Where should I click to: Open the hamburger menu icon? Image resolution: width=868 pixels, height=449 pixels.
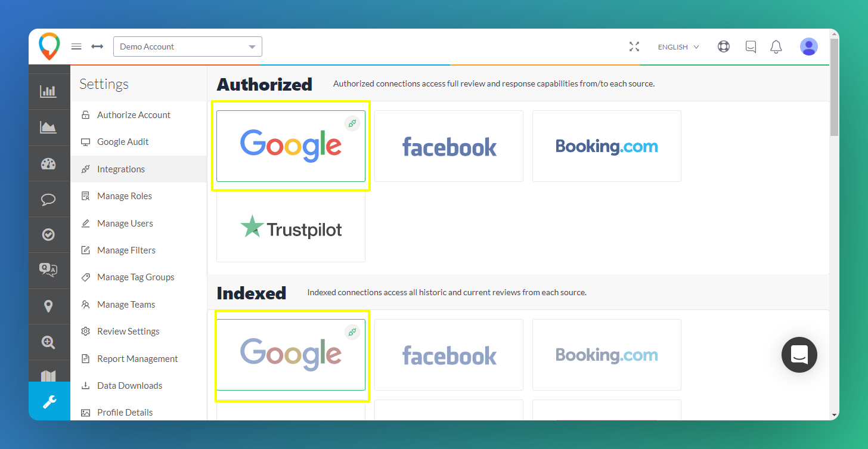coord(76,47)
